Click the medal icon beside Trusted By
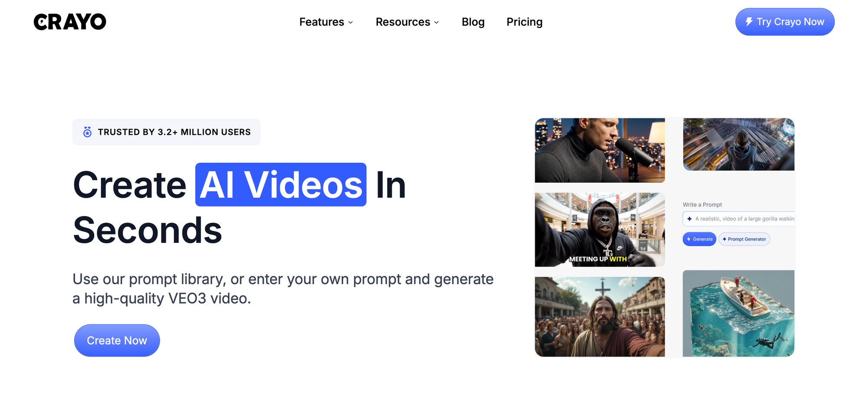Image resolution: width=868 pixels, height=396 pixels. pos(87,132)
